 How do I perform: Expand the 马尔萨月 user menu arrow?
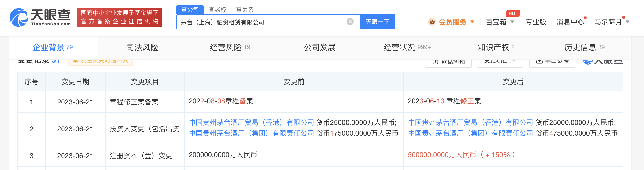point(627,22)
